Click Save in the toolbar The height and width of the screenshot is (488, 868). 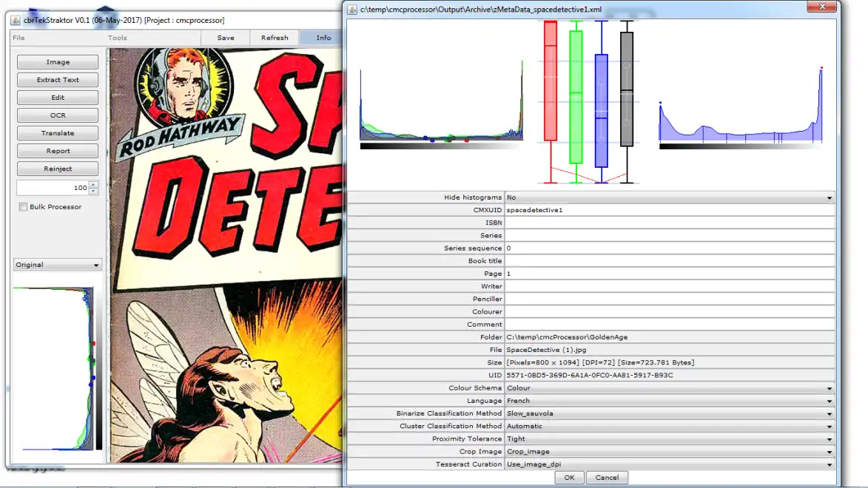[x=225, y=38]
